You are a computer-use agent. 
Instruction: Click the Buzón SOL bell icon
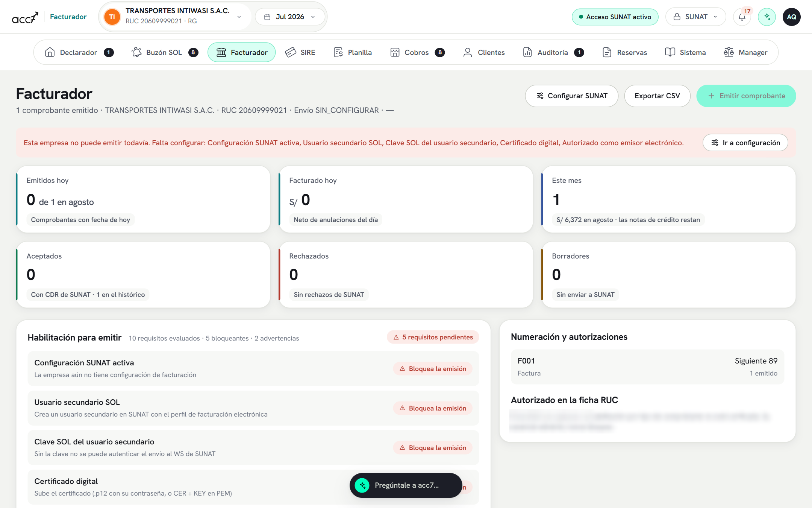pos(136,52)
